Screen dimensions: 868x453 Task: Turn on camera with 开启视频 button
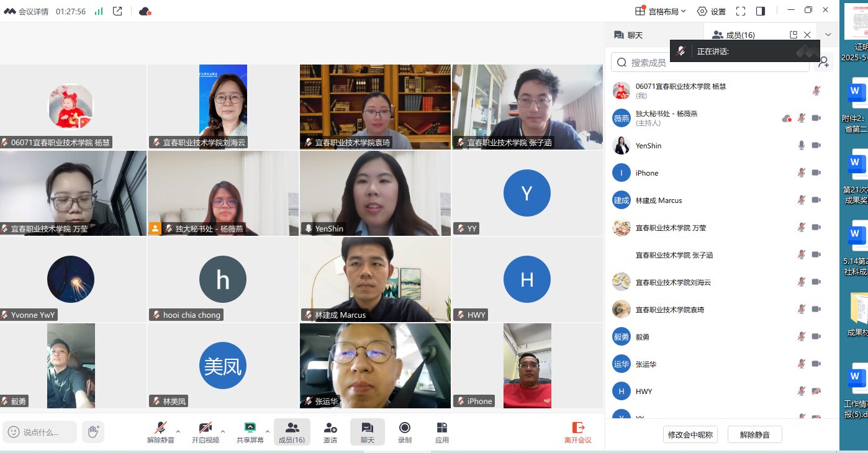coord(206,432)
